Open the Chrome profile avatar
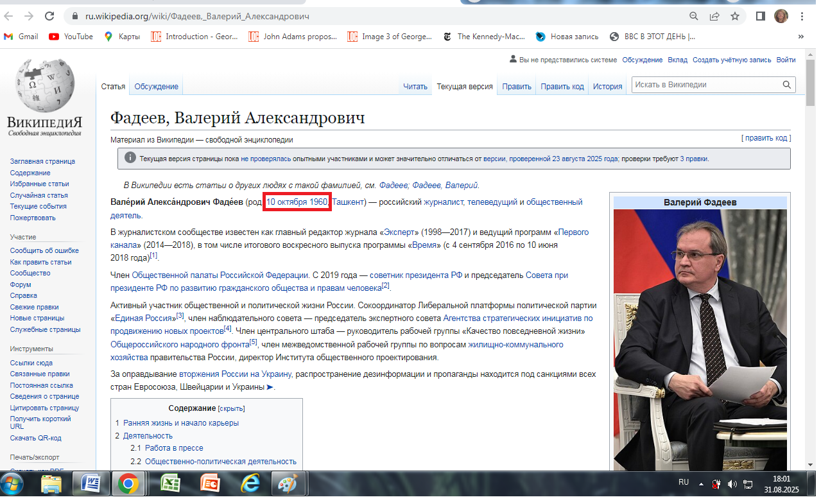Image resolution: width=821 pixels, height=504 pixels. 781,16
